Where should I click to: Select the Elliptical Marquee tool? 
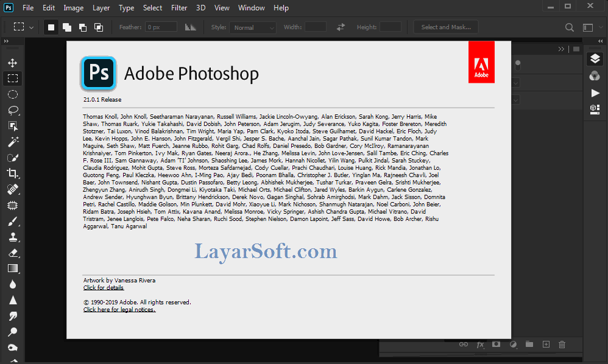click(12, 94)
